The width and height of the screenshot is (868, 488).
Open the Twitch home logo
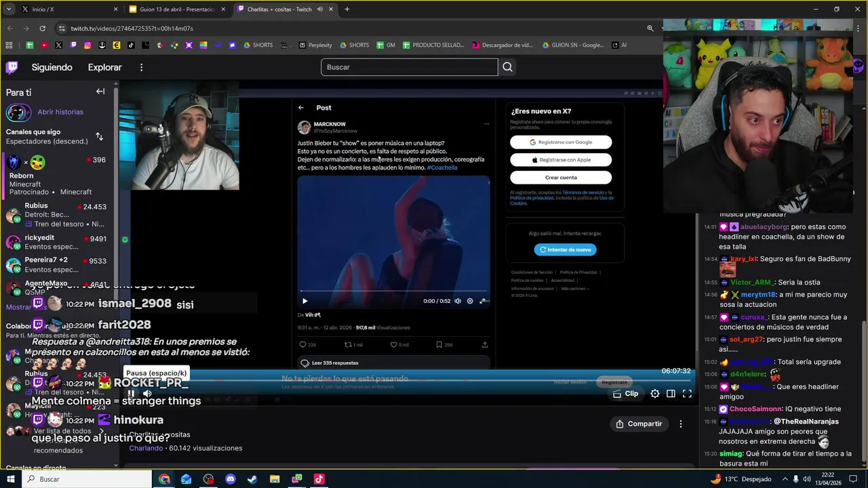12,67
